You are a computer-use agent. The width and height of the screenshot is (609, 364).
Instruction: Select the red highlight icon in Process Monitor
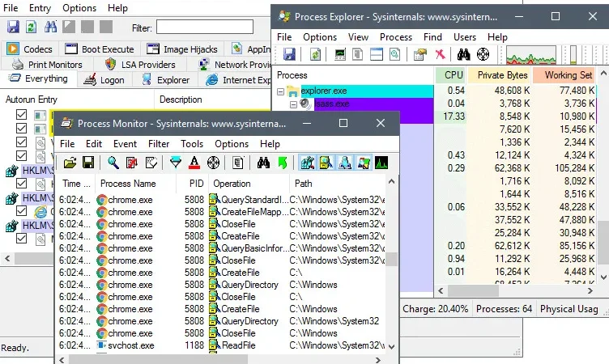tap(194, 163)
